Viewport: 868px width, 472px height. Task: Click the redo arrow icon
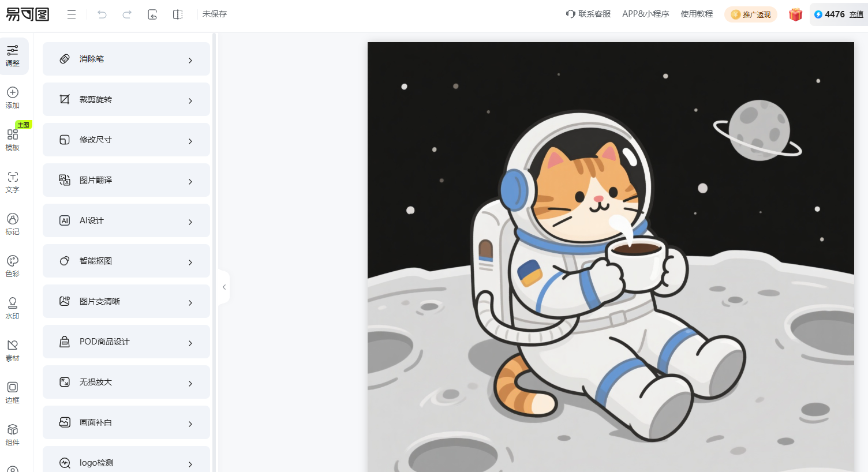coord(127,14)
